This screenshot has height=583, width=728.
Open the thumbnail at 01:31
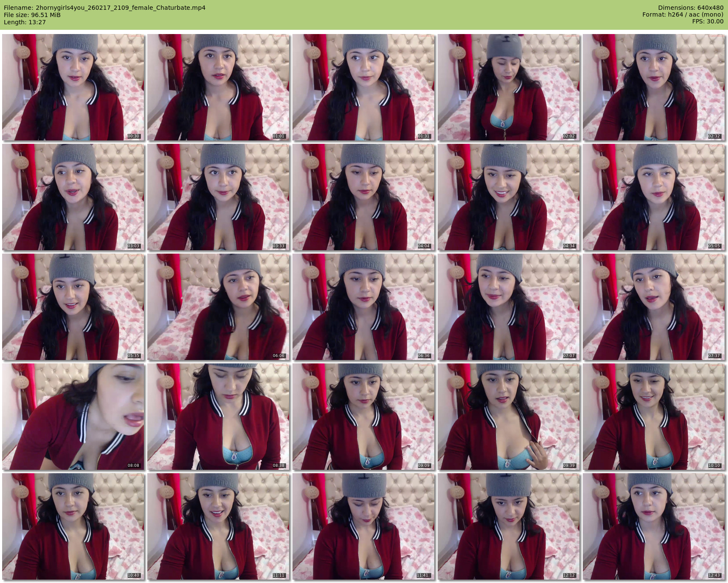coord(364,87)
